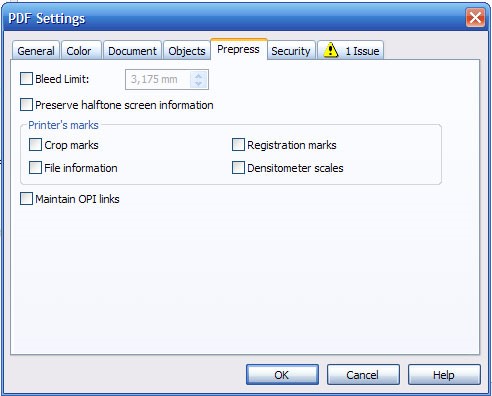492x396 pixels.
Task: Go to the Document tab
Action: click(x=132, y=51)
